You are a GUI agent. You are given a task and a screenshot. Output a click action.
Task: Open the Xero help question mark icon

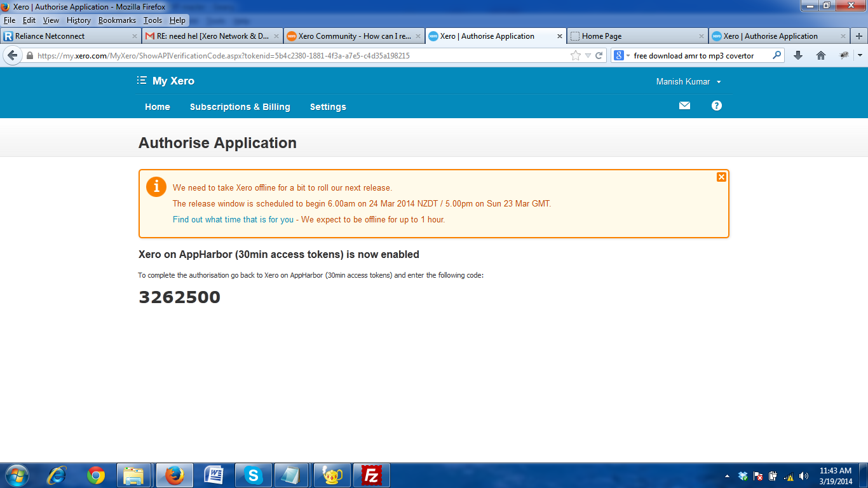point(717,105)
